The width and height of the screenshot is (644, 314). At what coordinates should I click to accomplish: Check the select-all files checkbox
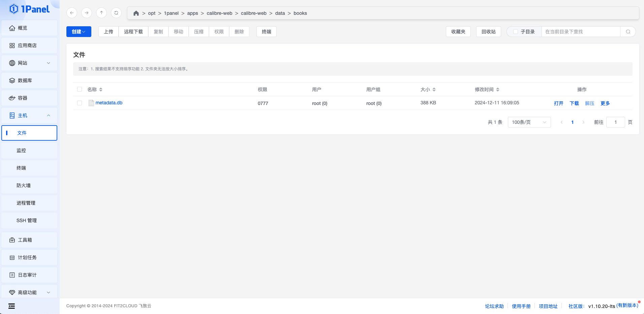click(80, 89)
